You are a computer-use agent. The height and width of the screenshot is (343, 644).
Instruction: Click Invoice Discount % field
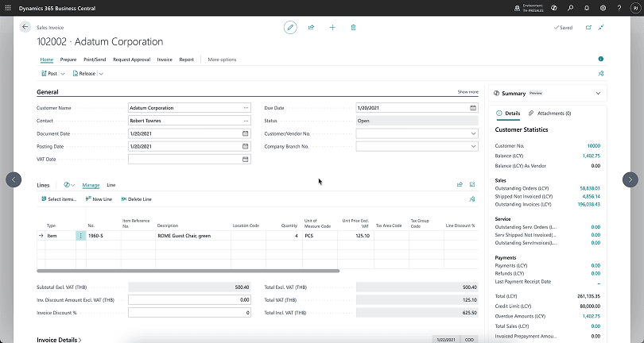pos(189,313)
